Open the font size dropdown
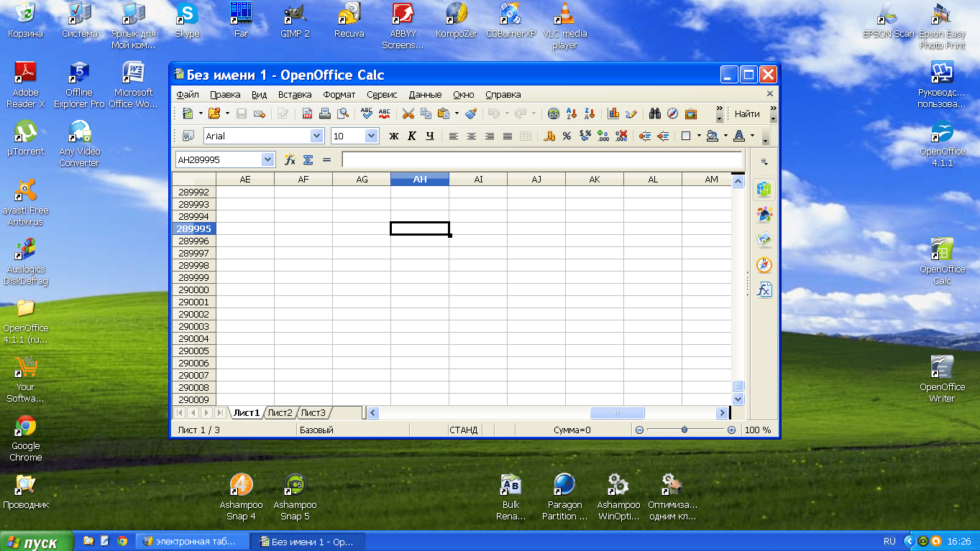This screenshot has height=551, width=980. pos(372,136)
